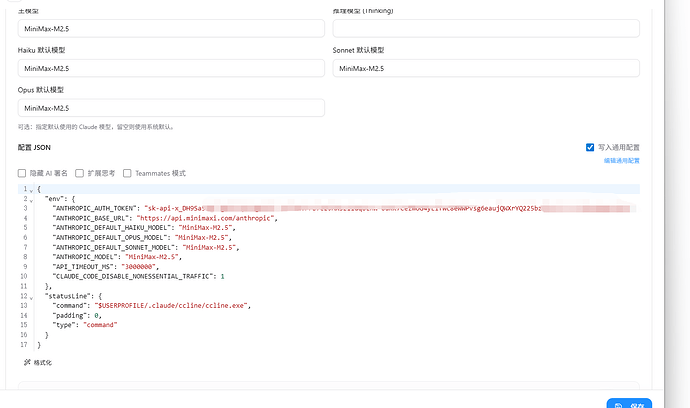Click the 格式化 format button
690x408 pixels.
38,363
